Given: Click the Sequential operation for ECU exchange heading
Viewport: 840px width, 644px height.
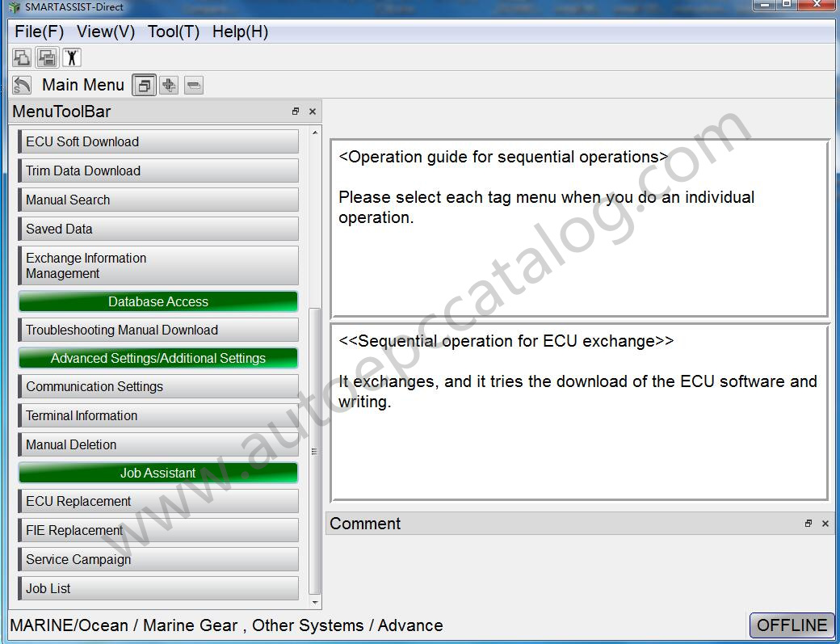Looking at the screenshot, I should point(506,341).
